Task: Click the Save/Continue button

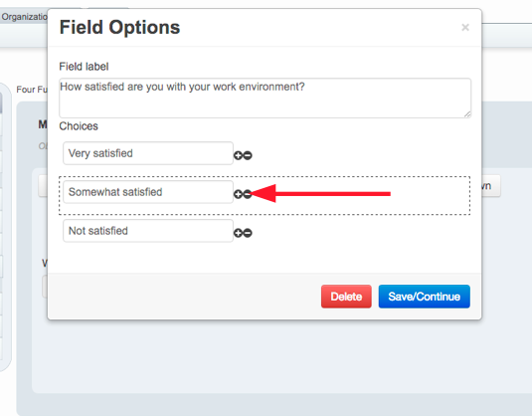Action: click(x=424, y=297)
